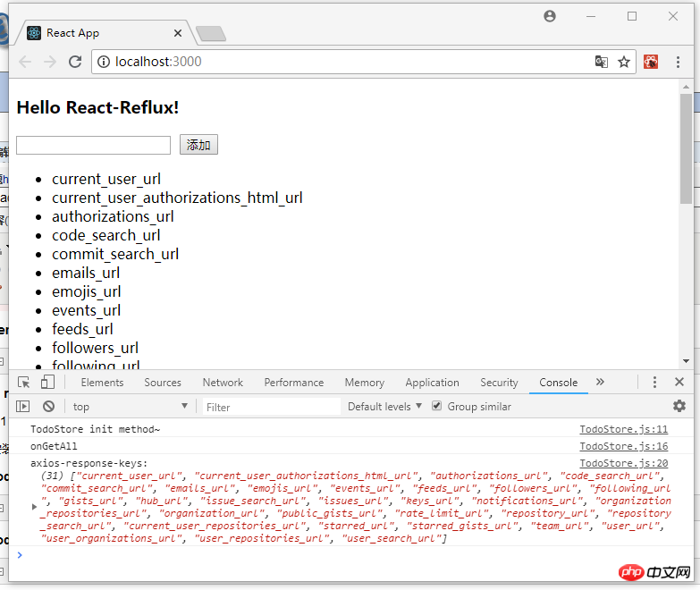Click the followers_url list item
This screenshot has height=590, width=700.
pos(95,348)
